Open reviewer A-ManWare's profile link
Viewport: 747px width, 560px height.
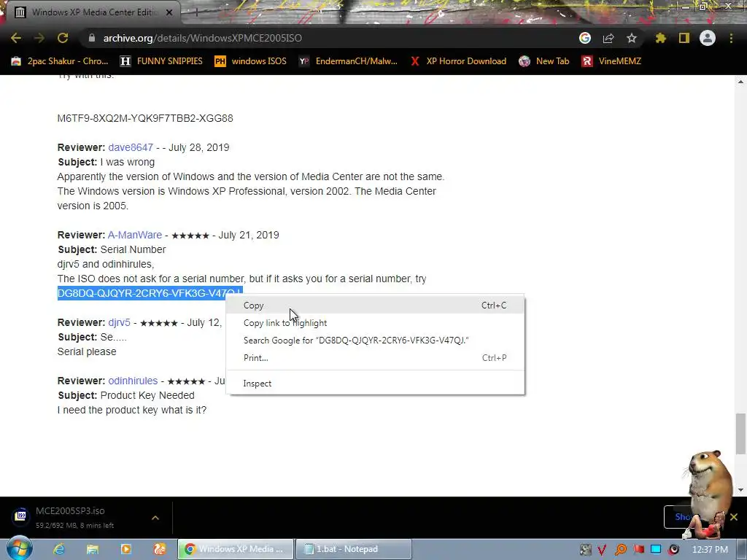pos(135,236)
